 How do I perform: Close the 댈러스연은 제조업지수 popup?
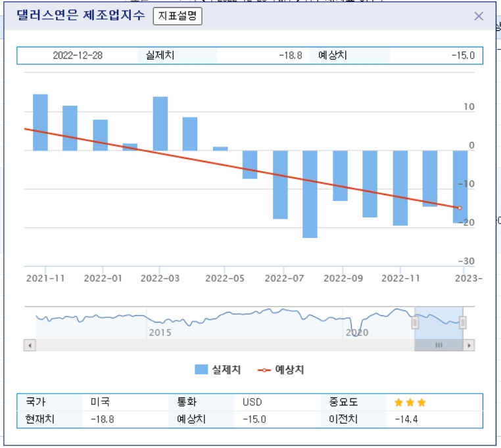478,16
